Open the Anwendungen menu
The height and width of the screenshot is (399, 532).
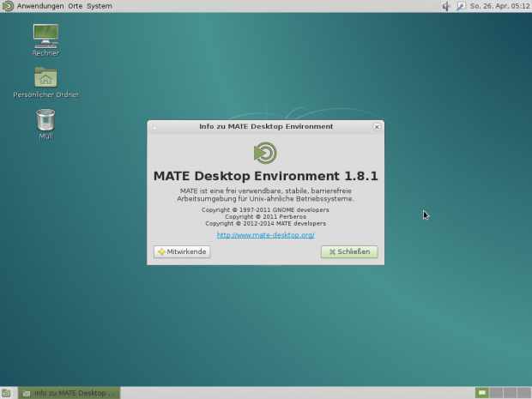point(40,6)
